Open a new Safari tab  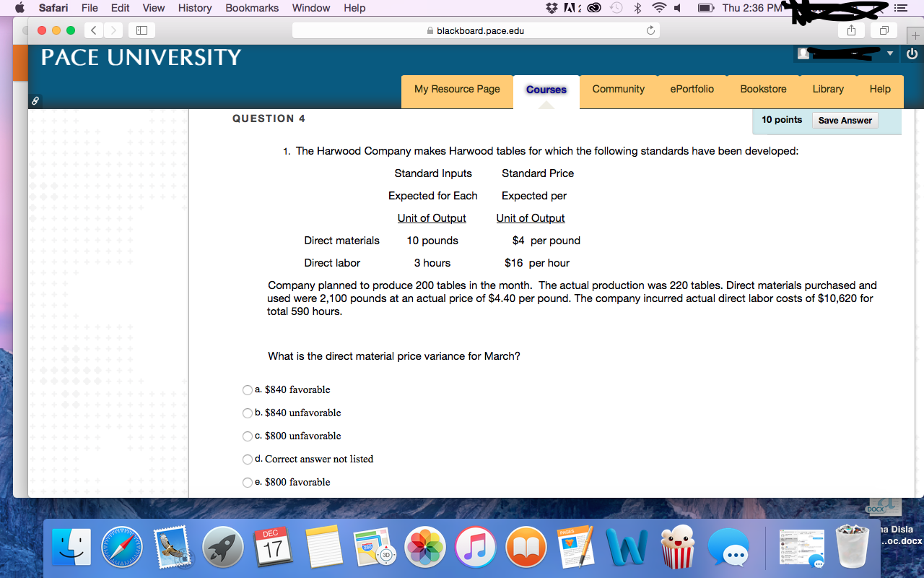click(917, 35)
